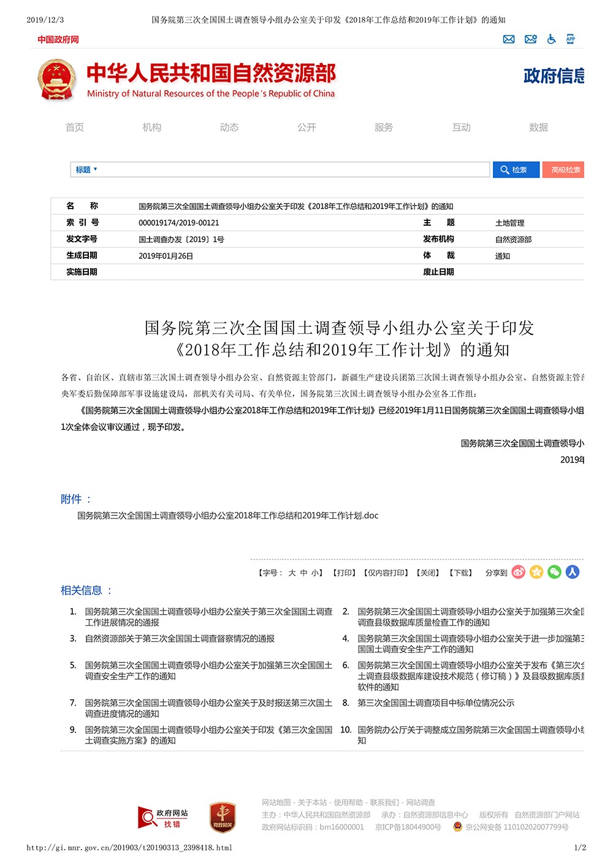Open the 首页 navigation item

coord(75,127)
